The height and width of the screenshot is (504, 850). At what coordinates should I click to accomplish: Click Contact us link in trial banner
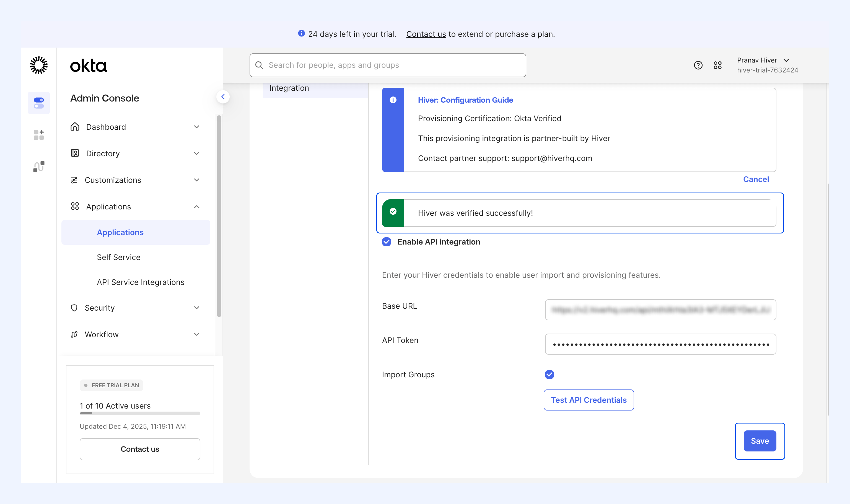pos(426,34)
